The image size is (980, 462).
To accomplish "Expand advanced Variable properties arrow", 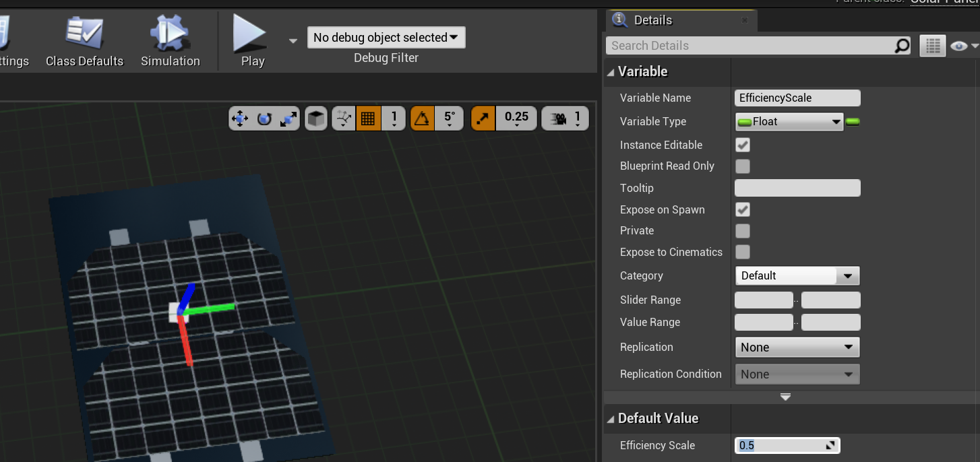I will pyautogui.click(x=785, y=397).
